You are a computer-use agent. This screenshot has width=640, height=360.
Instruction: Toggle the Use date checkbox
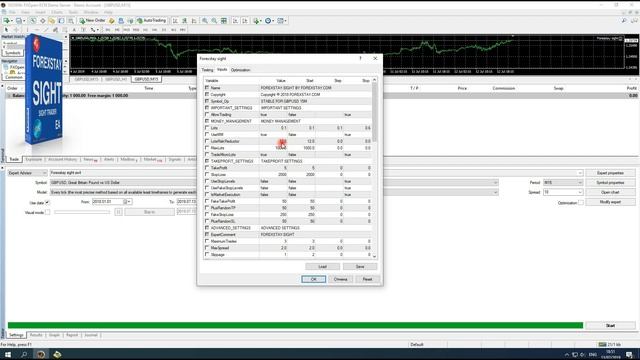(47, 202)
